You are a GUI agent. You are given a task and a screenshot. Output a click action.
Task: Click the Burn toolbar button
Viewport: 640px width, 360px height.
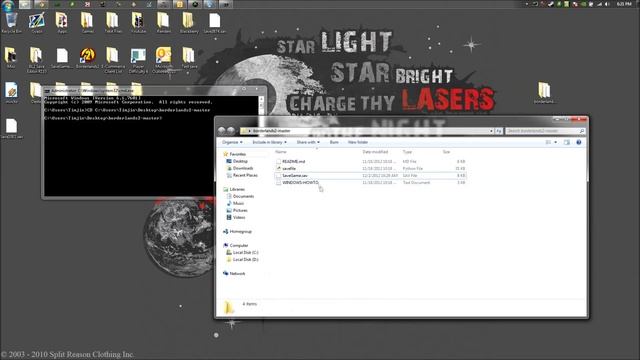[x=334, y=142]
